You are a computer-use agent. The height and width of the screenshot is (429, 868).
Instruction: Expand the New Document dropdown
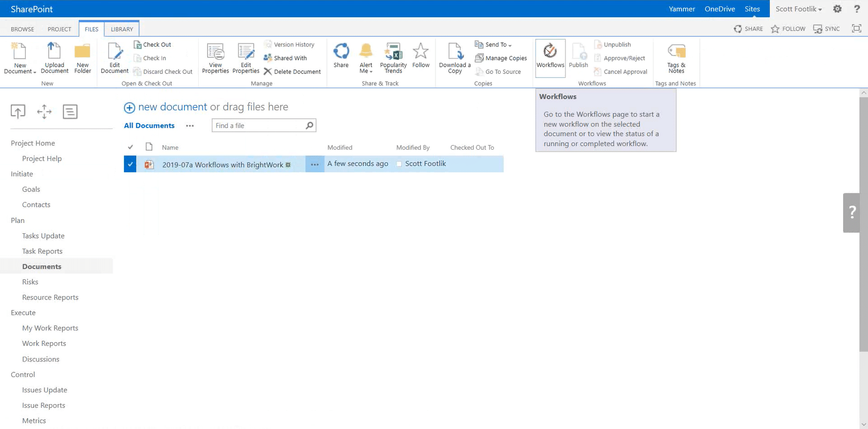coord(20,68)
